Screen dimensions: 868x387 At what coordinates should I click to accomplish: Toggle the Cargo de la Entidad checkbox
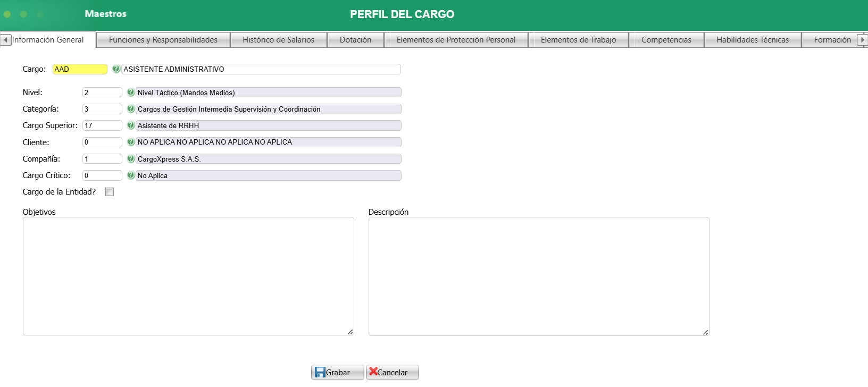pos(110,192)
